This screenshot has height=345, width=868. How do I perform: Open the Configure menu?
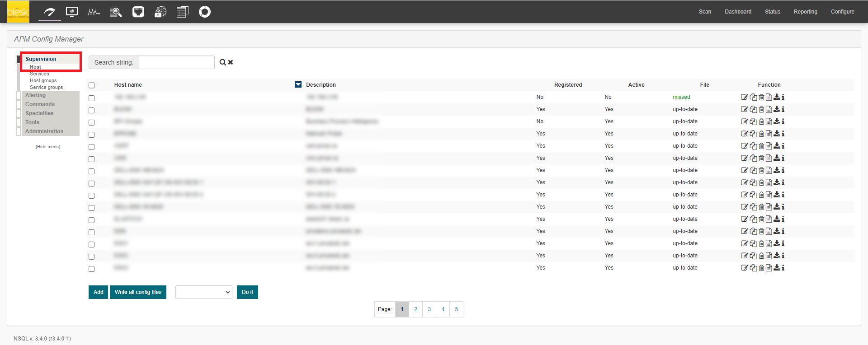(x=843, y=12)
